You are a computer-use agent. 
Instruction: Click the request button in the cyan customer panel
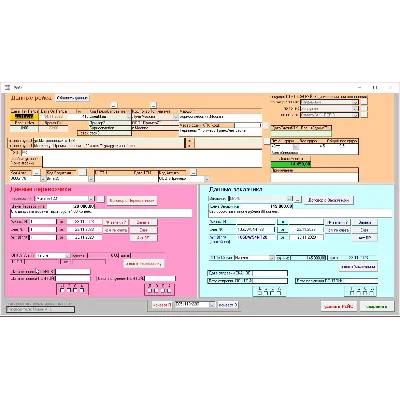365,222
